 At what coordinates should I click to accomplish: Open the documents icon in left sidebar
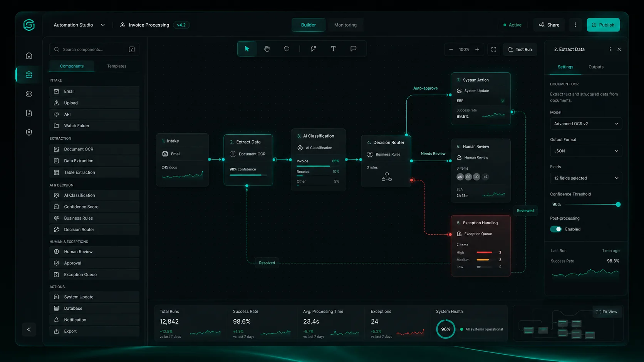[x=29, y=113]
